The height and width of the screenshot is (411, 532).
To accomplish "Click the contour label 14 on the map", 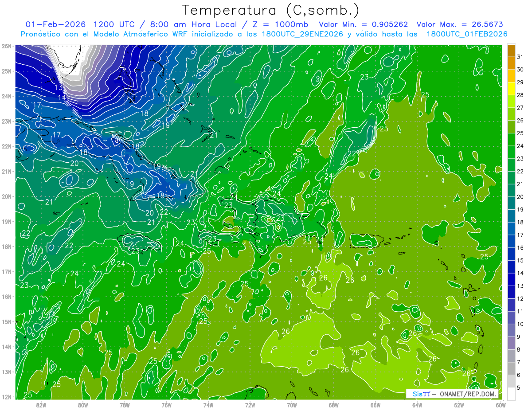I will pos(62,98).
